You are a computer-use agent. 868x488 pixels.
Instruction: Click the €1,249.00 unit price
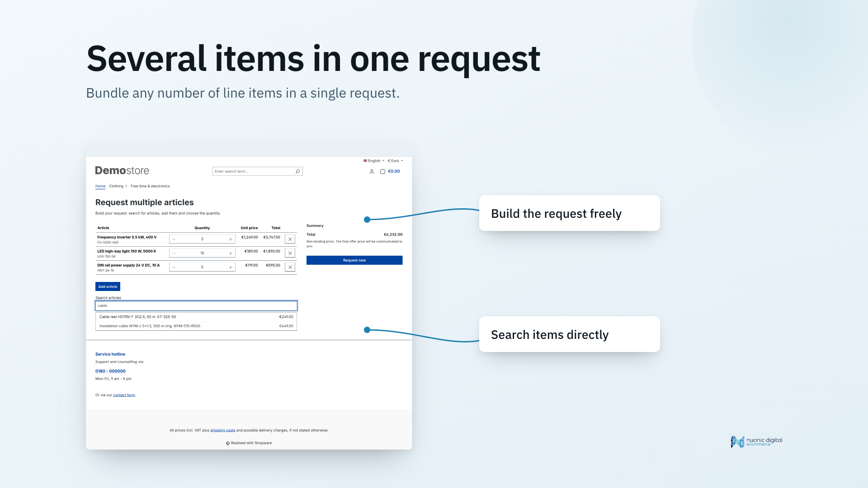(x=250, y=237)
